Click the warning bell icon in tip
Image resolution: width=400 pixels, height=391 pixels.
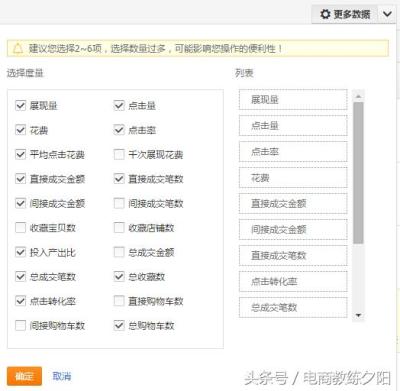tap(18, 49)
